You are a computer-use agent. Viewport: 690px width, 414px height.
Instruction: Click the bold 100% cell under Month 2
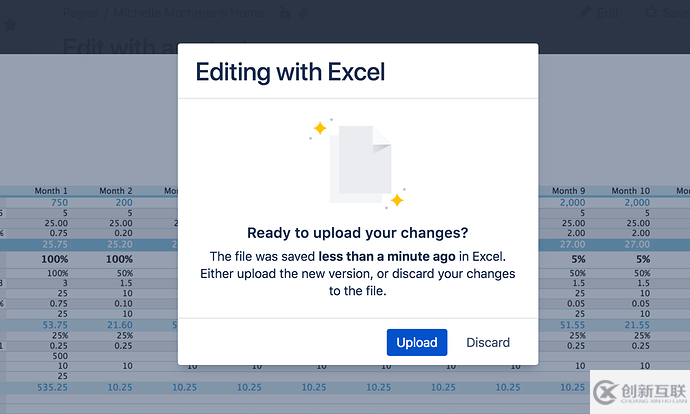[x=119, y=259]
